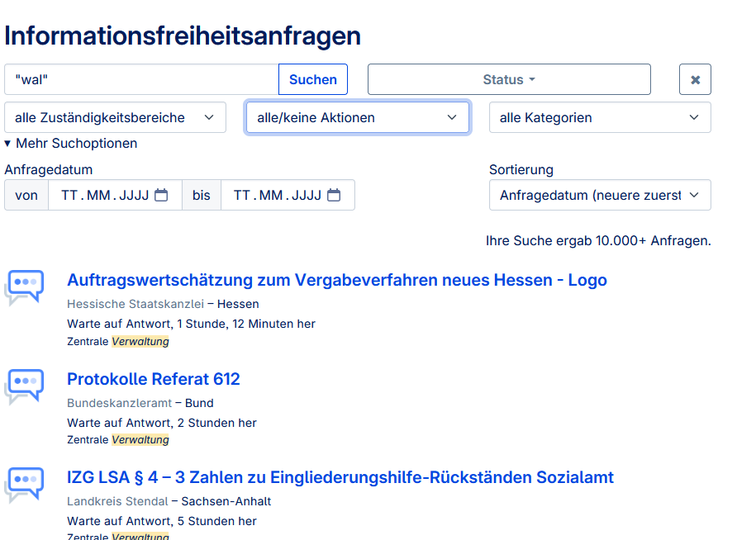Open 'alle/keine Aktionen' dropdown
Image resolution: width=756 pixels, height=540 pixels.
357,118
